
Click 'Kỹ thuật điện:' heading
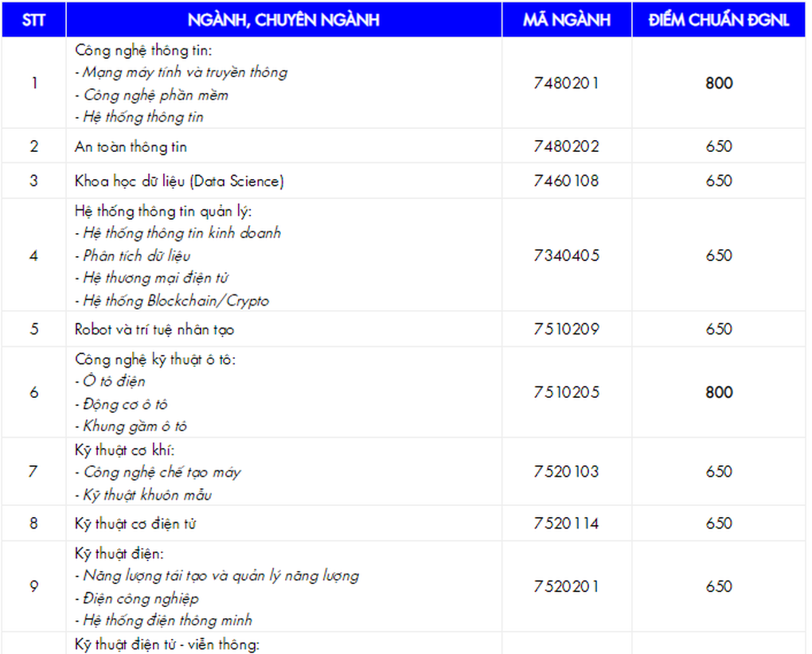119,554
